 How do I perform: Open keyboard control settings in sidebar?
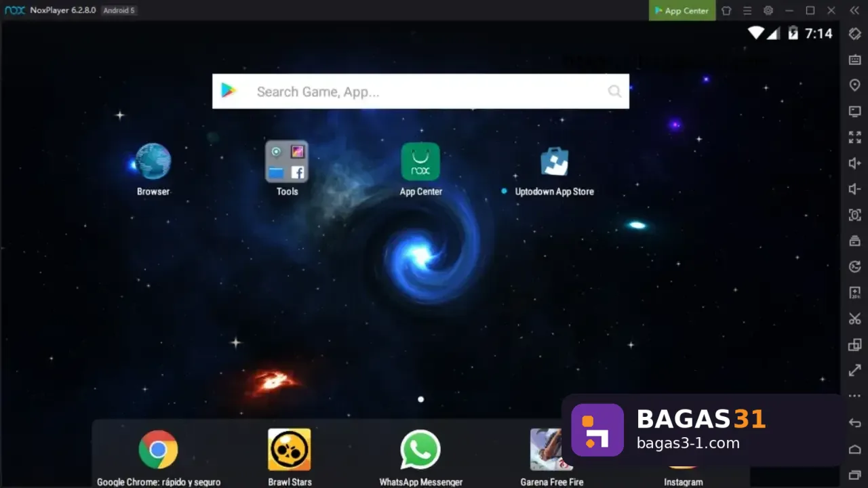coord(855,60)
